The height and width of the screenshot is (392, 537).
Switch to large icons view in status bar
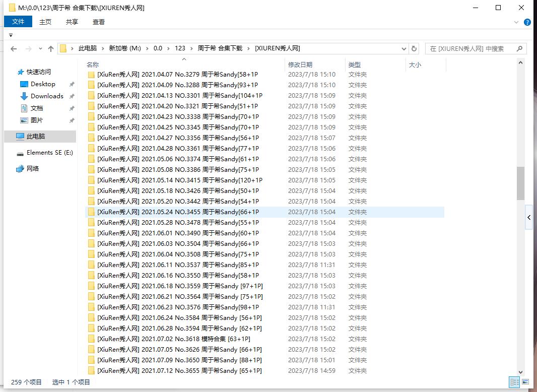tap(525, 382)
